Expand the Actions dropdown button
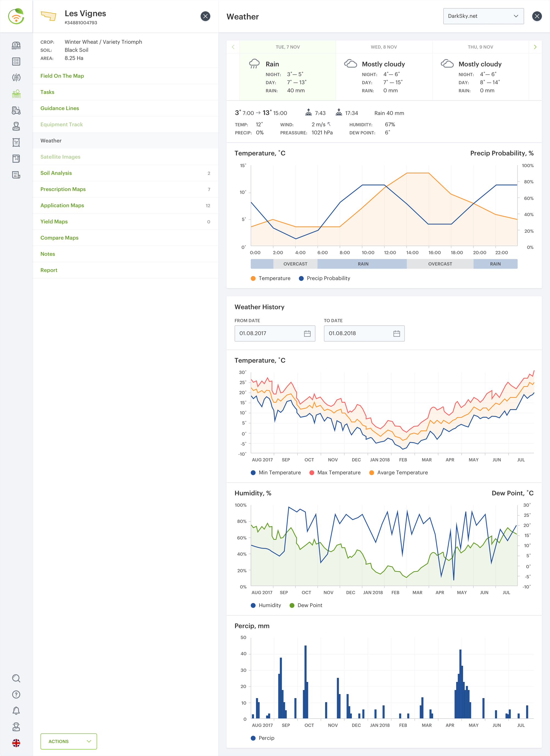This screenshot has width=550, height=756. pos(69,741)
